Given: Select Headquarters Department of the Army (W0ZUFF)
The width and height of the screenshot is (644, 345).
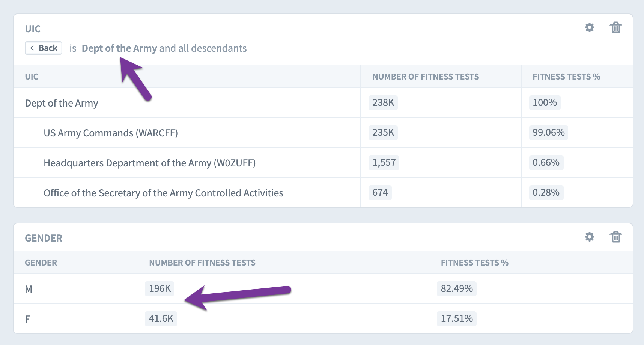Looking at the screenshot, I should pyautogui.click(x=323, y=162).
